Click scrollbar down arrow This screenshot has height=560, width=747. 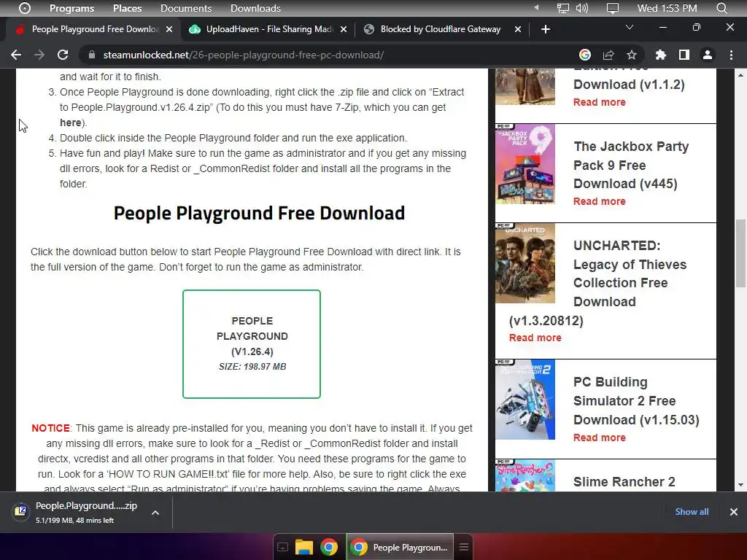[740, 485]
